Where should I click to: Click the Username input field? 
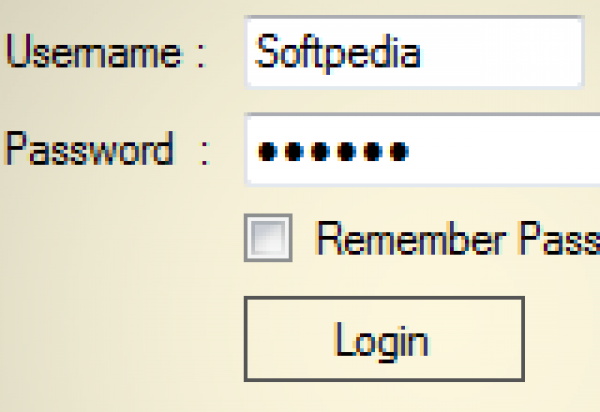point(412,51)
